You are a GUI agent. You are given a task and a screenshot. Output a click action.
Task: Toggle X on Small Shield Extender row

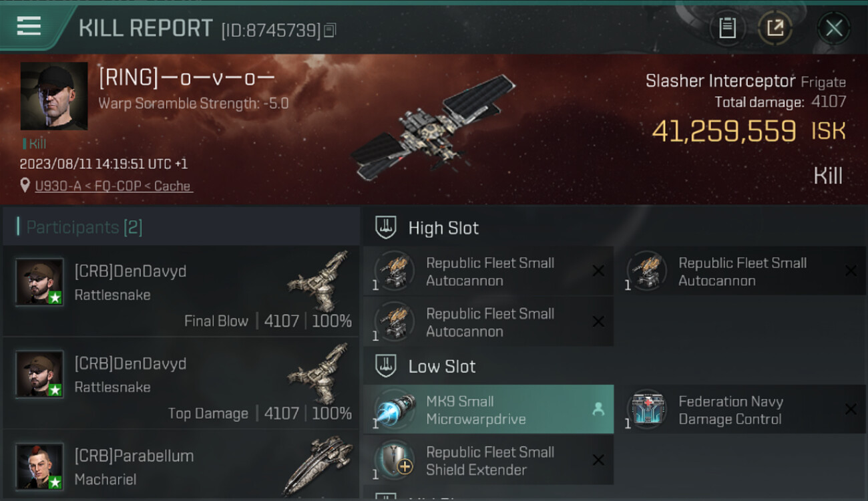tap(598, 460)
